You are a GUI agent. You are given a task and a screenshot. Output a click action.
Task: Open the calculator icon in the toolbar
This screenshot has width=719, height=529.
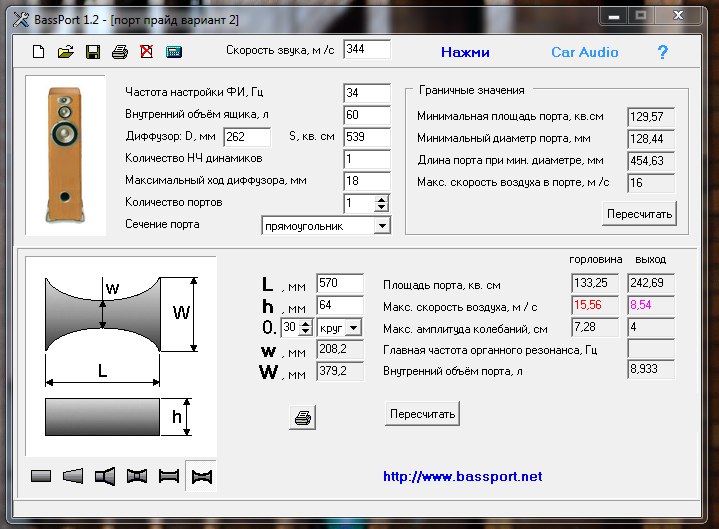[174, 52]
